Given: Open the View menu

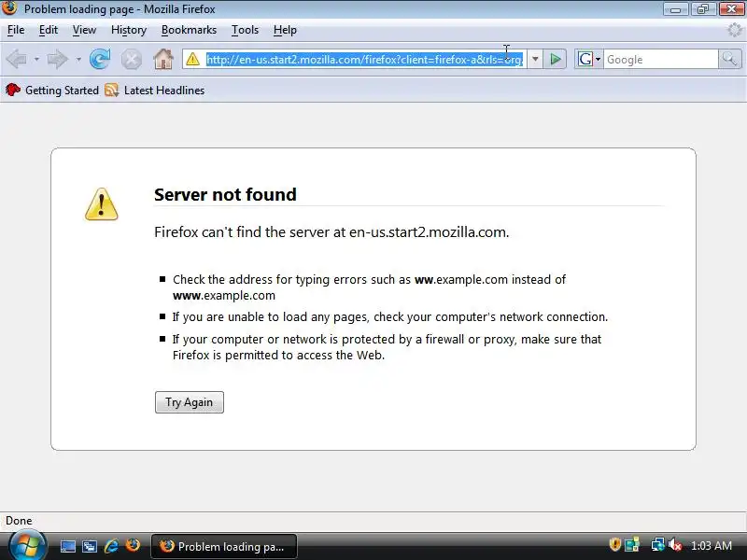Looking at the screenshot, I should click(84, 30).
